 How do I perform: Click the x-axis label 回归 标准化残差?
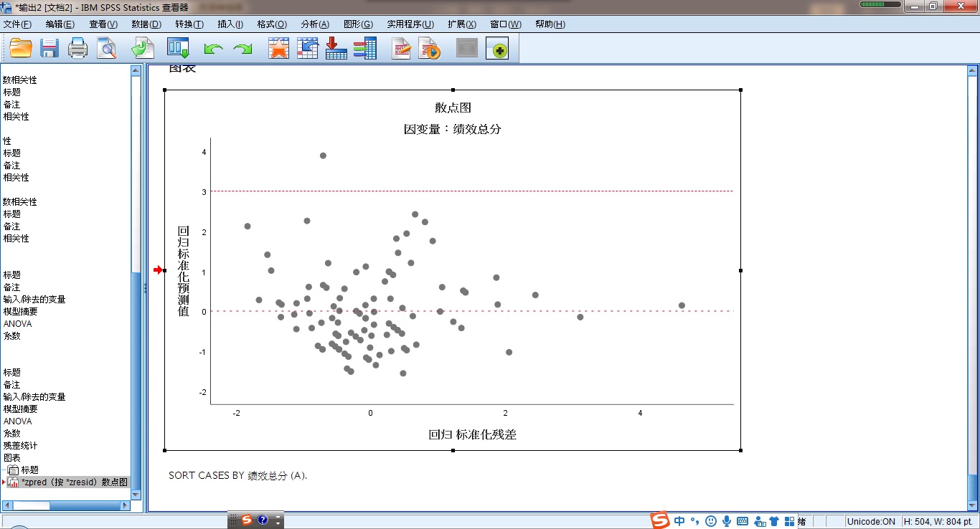[473, 434]
